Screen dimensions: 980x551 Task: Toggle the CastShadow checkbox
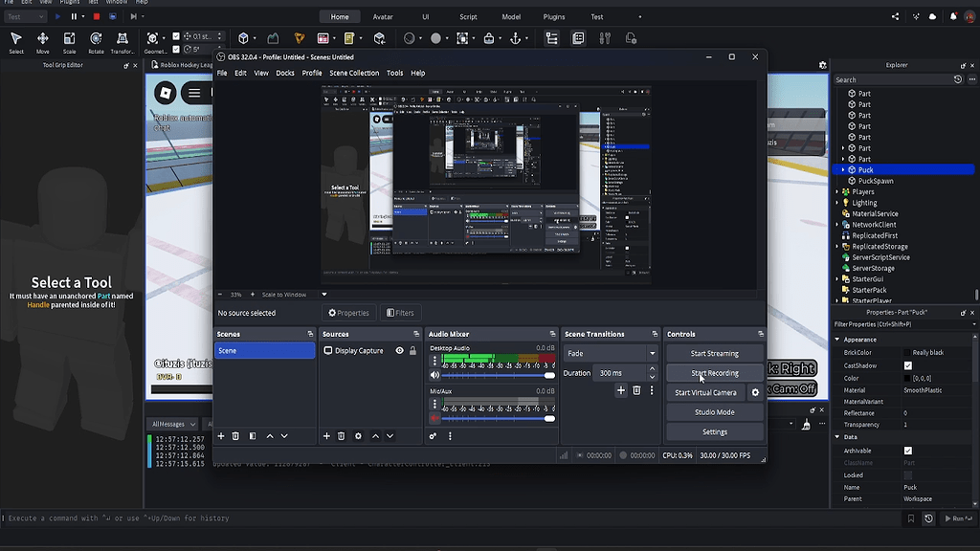(908, 365)
